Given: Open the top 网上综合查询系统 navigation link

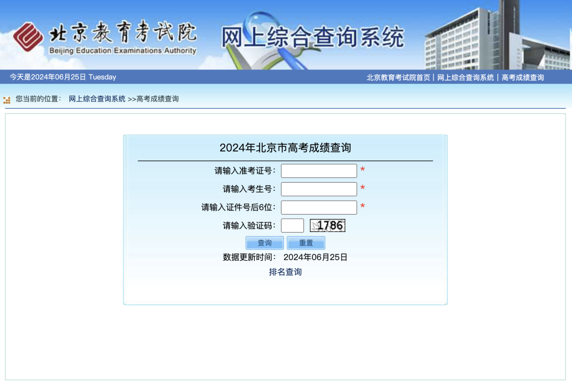Looking at the screenshot, I should [465, 77].
